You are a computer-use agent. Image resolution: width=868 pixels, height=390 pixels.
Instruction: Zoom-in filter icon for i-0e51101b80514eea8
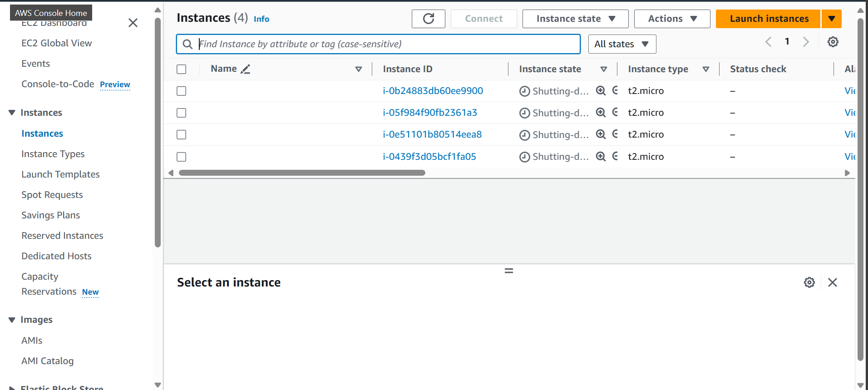[x=601, y=134]
